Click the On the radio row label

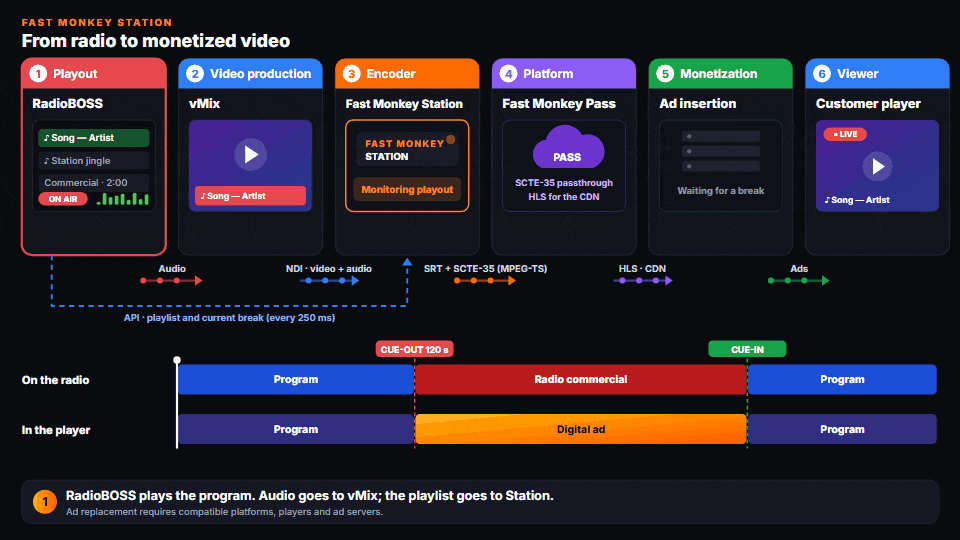[x=56, y=380]
